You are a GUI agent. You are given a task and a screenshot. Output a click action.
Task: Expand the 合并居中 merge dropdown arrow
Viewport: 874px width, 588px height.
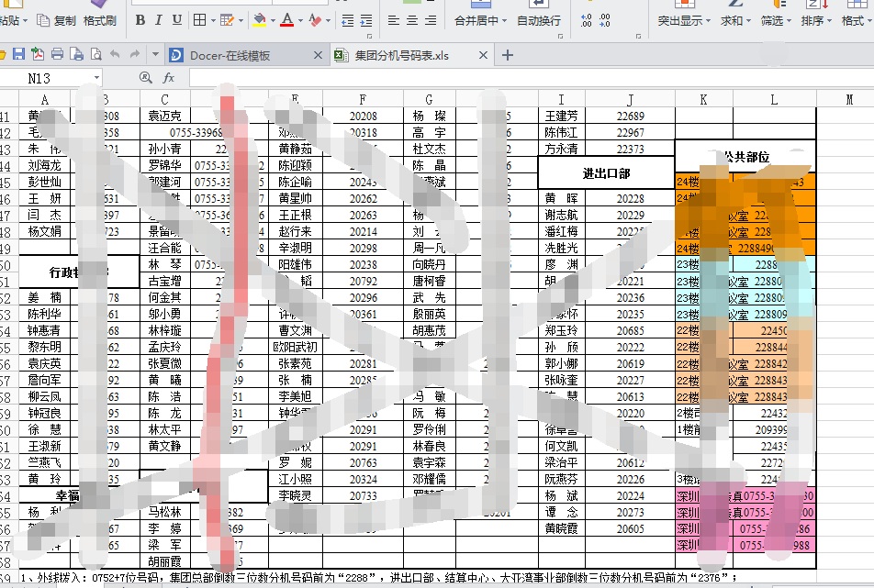504,21
